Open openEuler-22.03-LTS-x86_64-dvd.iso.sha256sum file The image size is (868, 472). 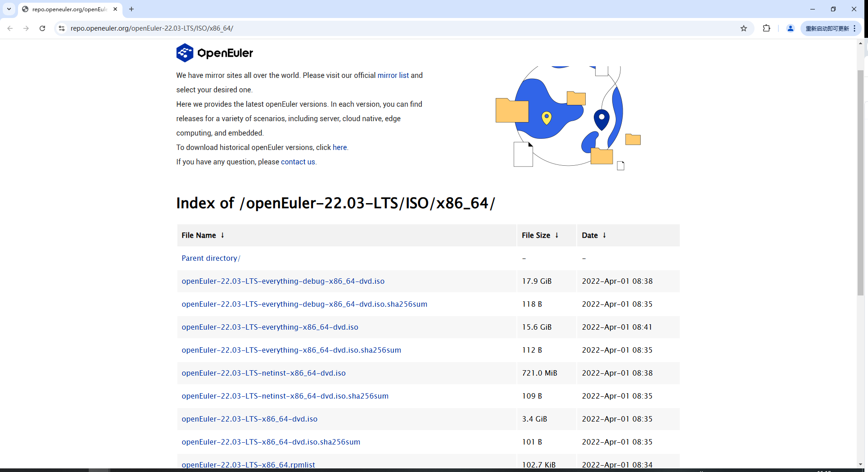click(x=271, y=442)
